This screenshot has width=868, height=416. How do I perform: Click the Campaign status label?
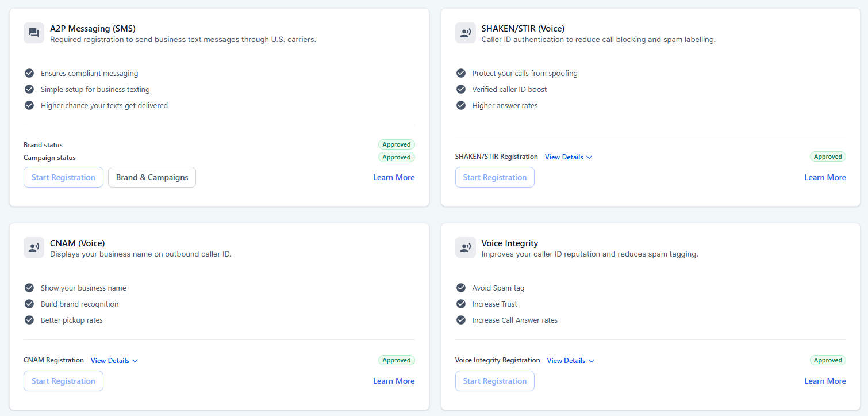49,158
